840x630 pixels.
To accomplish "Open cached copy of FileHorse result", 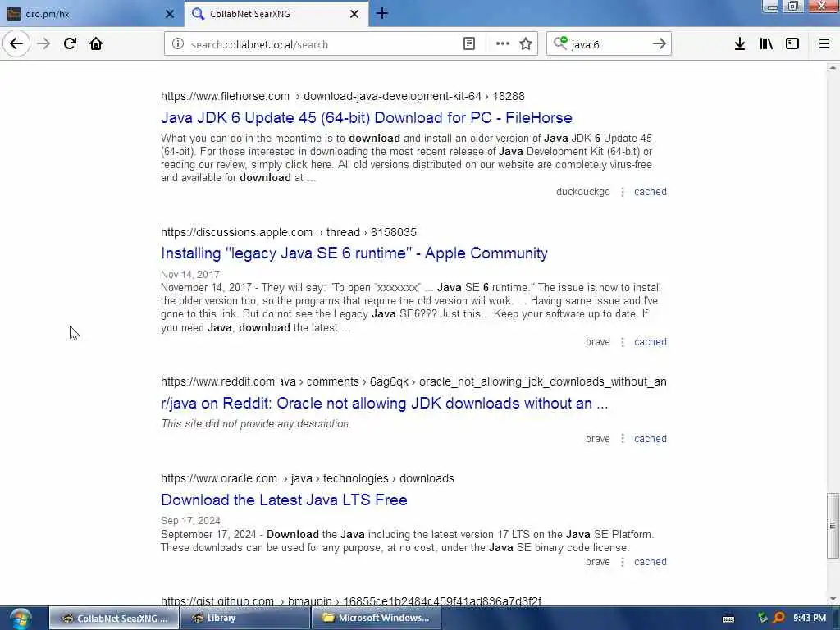I will 651,192.
